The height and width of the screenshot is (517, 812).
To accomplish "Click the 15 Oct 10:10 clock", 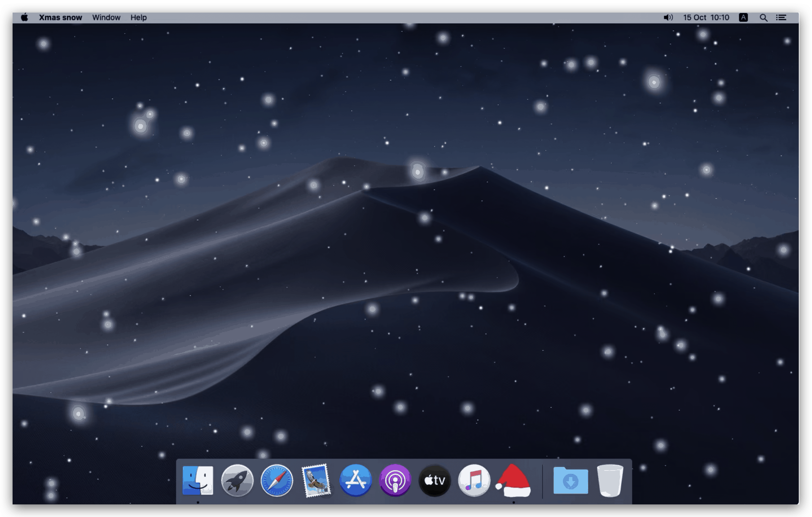I will point(706,18).
